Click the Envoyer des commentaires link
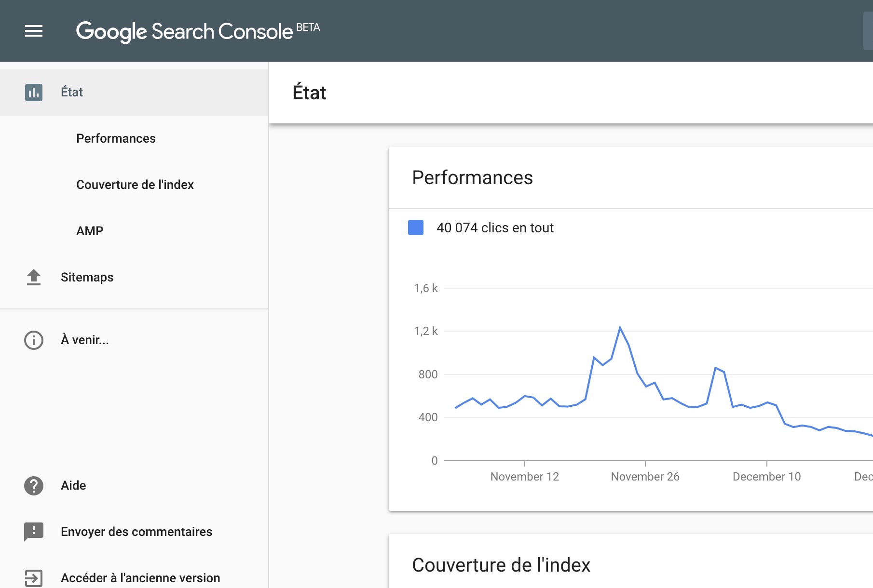The image size is (873, 588). (136, 532)
